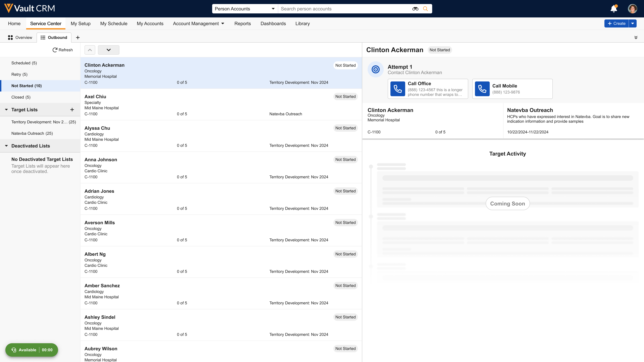Click the Call Mobile phone icon
644x362 pixels.
(482, 89)
